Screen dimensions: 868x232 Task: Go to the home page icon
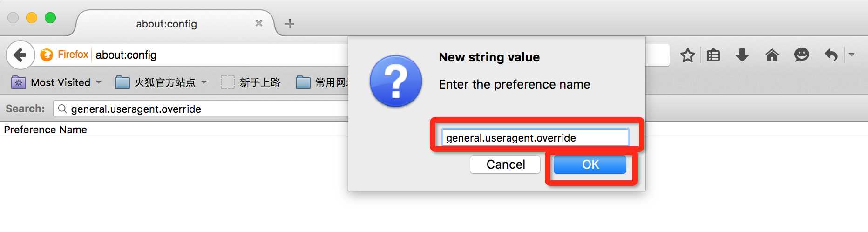pos(772,55)
